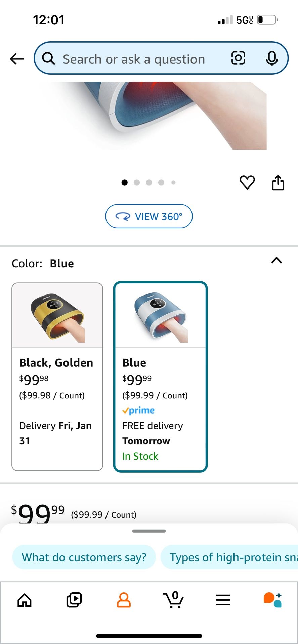Viewport: 298px width, 644px height.
Task: Add item to wishlist heart icon
Action: [x=247, y=182]
